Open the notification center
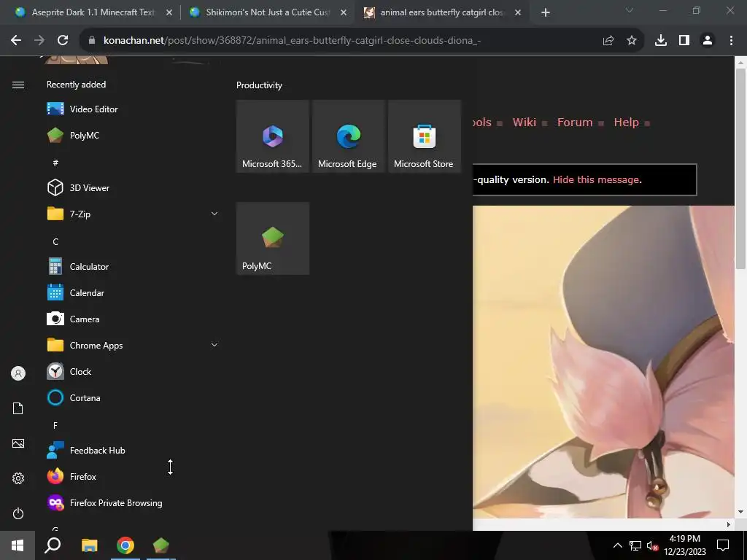Viewport: 747px width, 560px height. pyautogui.click(x=723, y=545)
